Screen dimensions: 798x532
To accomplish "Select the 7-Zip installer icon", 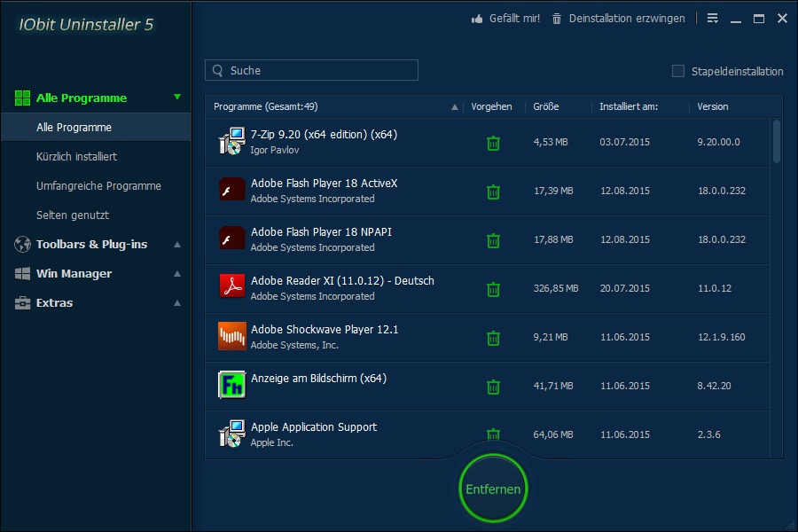I will (232, 141).
